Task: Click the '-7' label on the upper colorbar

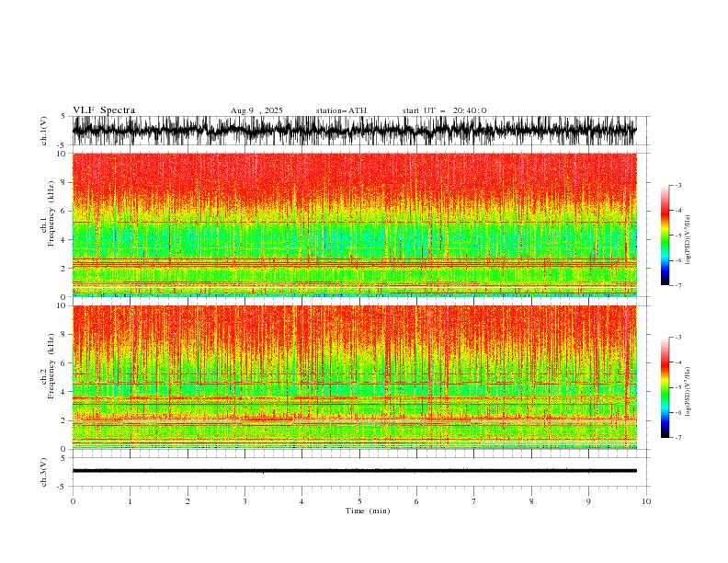Action: point(678,285)
